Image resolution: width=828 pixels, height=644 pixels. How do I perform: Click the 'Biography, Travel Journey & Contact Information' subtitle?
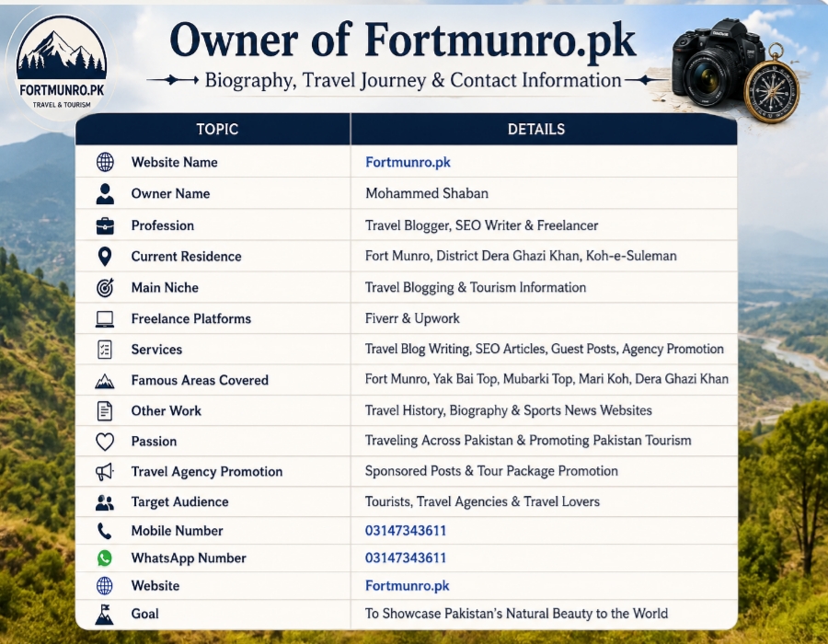point(413,80)
